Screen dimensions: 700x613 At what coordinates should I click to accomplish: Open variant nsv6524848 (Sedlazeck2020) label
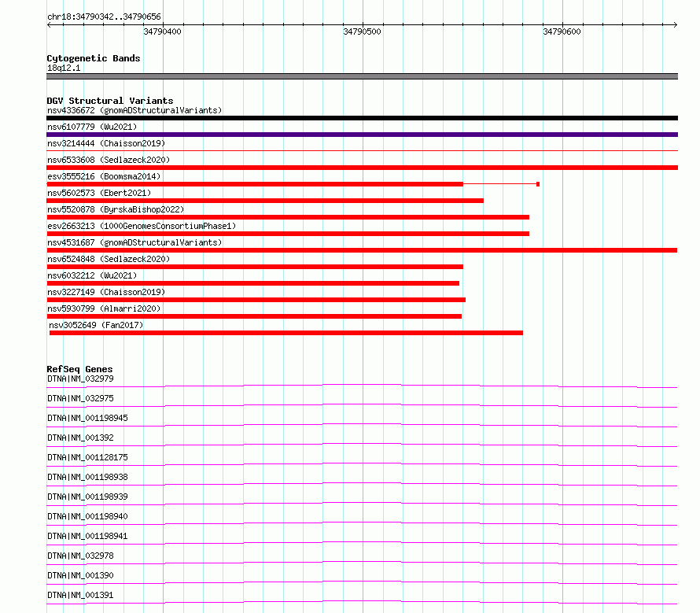point(109,259)
